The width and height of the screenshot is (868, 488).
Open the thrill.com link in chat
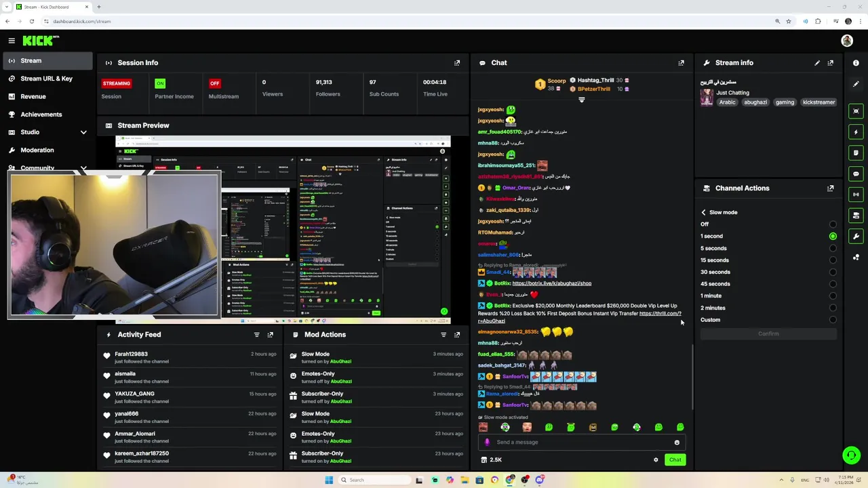[660, 314]
